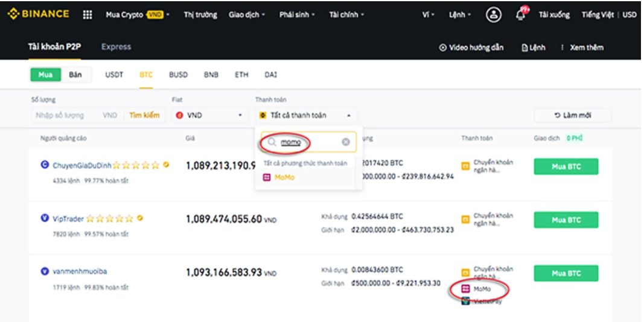Click Tìm kiếm search button

[x=144, y=115]
